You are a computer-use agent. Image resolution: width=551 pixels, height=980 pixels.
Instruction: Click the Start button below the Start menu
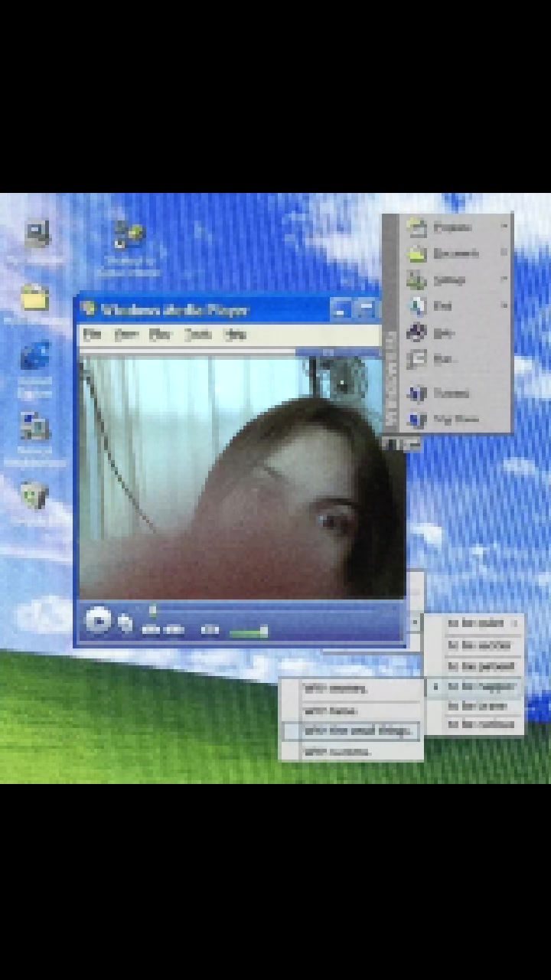(x=402, y=443)
